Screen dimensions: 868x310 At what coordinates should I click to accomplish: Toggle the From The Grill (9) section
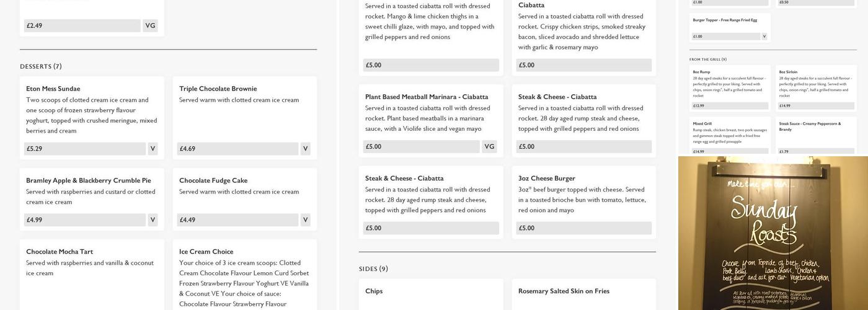pos(707,60)
